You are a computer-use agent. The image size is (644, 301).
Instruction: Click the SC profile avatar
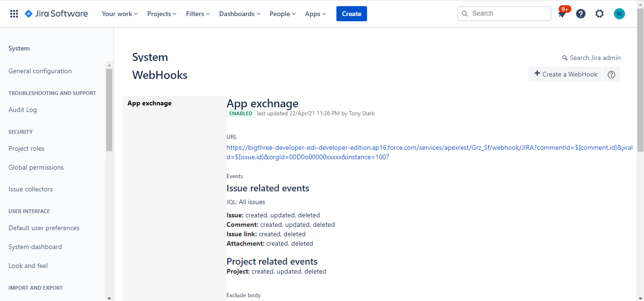coord(619,14)
